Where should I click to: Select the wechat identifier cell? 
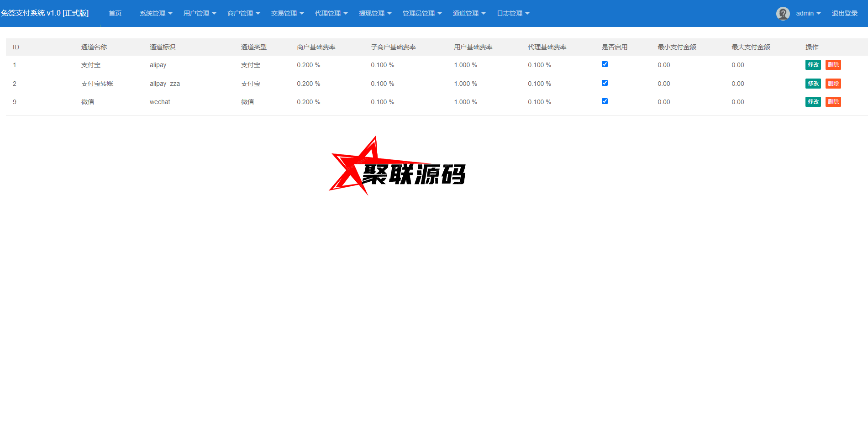[160, 102]
